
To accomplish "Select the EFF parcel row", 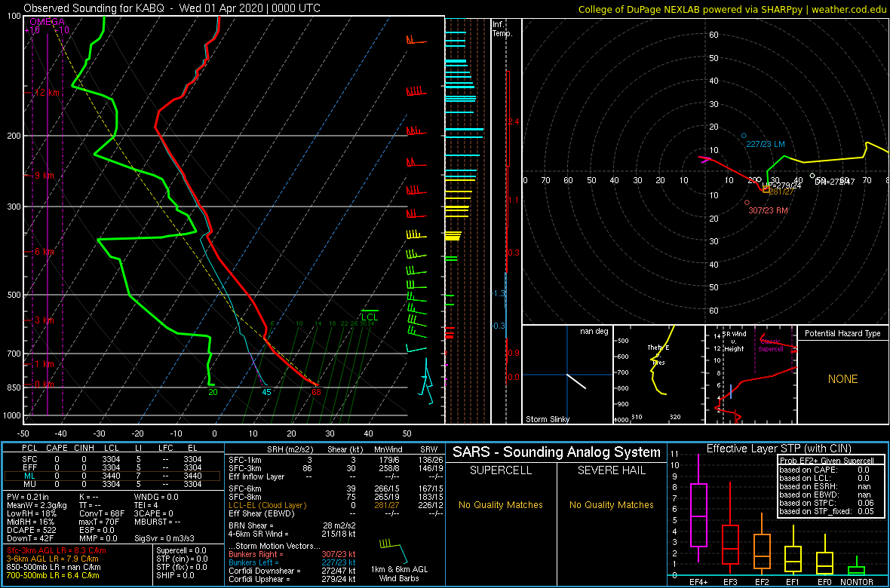I will point(112,467).
